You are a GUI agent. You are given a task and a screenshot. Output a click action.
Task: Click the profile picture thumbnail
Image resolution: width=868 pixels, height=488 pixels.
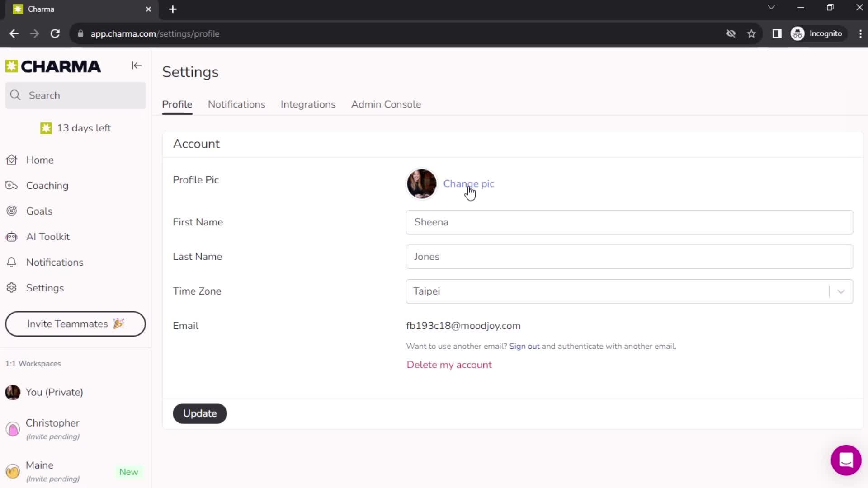click(x=421, y=184)
